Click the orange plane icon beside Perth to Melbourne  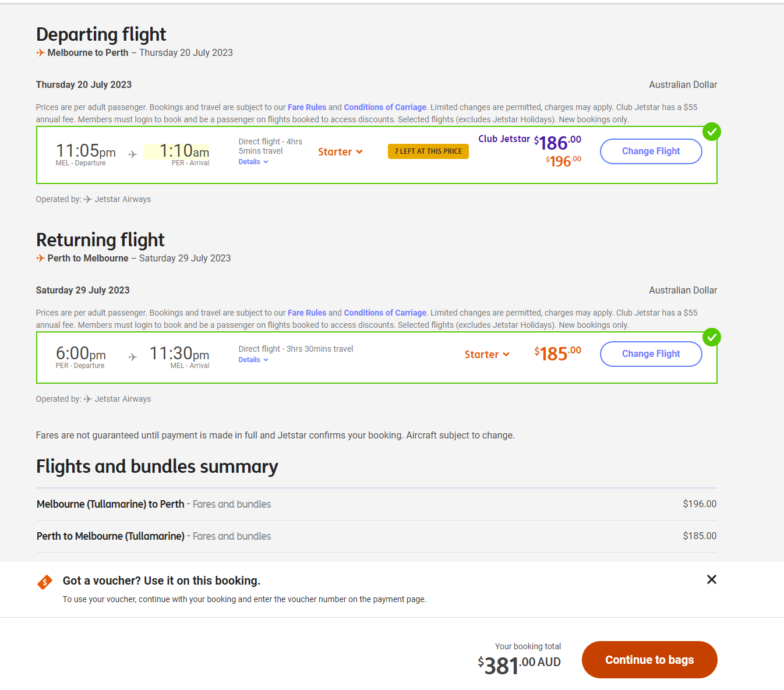click(40, 258)
